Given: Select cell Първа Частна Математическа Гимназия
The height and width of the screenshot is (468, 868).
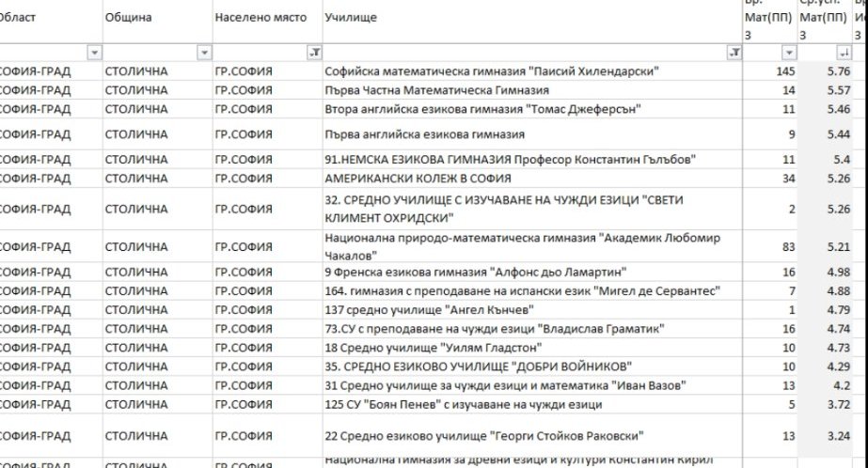Looking at the screenshot, I should coord(532,90).
